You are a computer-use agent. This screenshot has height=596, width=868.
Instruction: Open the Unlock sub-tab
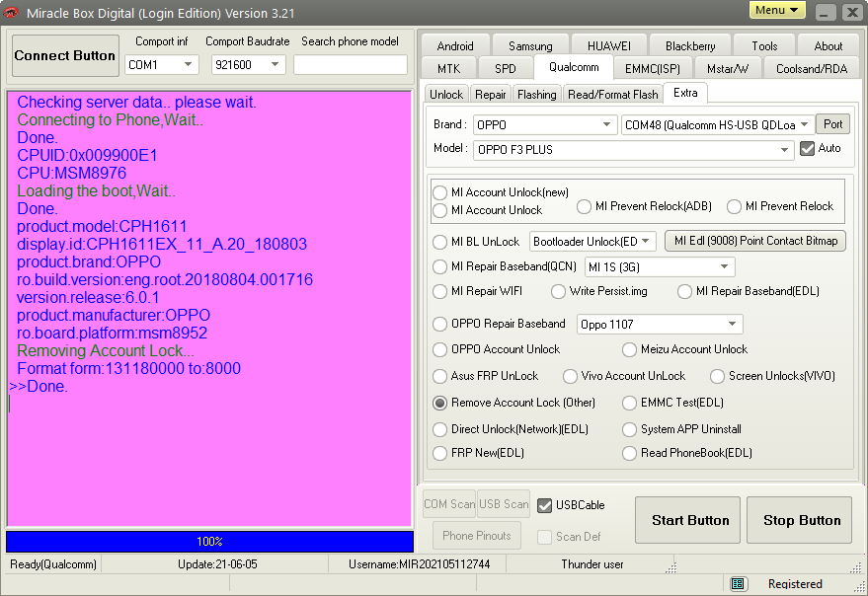446,95
